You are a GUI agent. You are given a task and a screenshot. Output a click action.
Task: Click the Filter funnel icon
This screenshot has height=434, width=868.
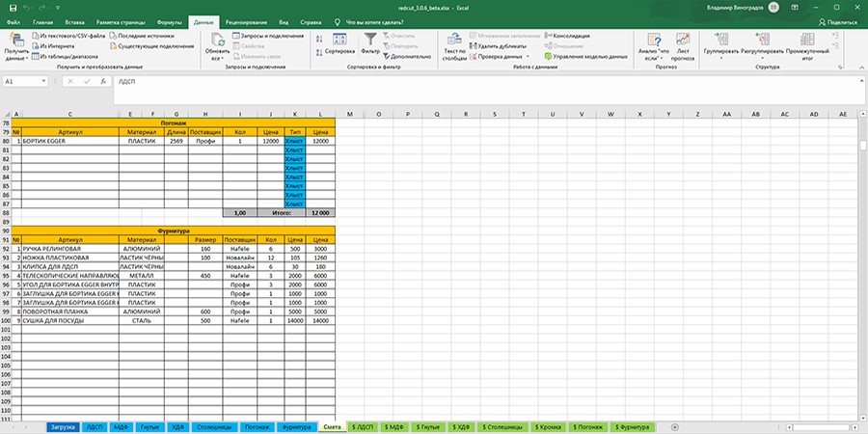click(x=371, y=41)
